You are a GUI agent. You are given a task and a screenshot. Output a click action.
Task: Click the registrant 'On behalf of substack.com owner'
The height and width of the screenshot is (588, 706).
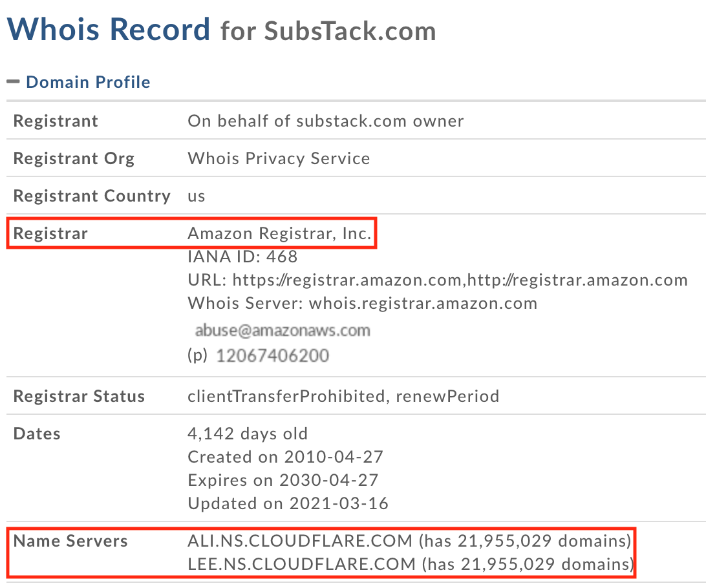pos(325,121)
